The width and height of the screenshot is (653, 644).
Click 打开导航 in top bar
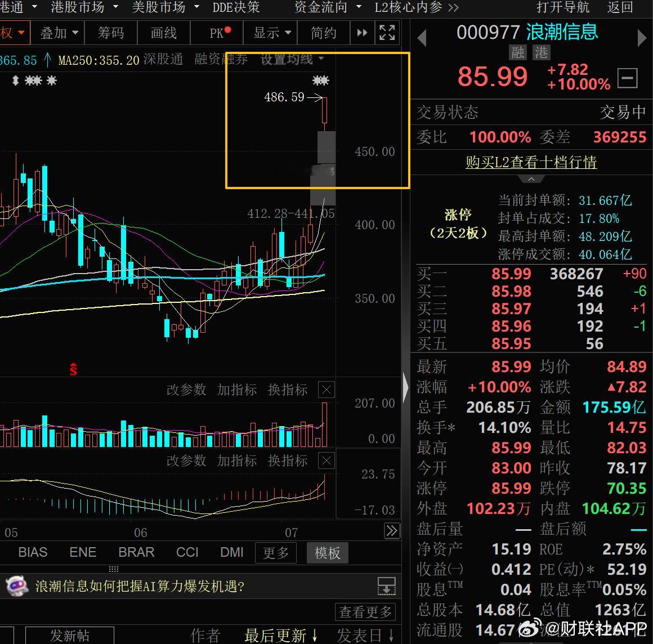pos(562,7)
